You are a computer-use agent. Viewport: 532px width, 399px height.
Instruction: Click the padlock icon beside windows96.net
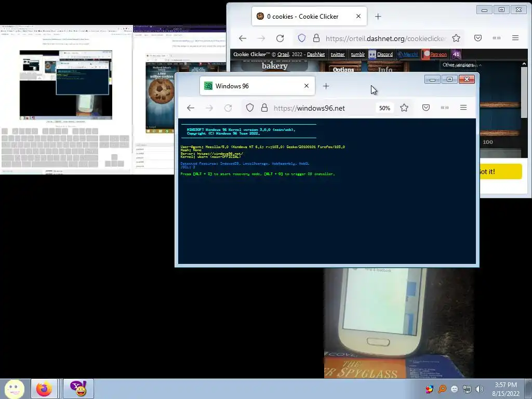(264, 108)
